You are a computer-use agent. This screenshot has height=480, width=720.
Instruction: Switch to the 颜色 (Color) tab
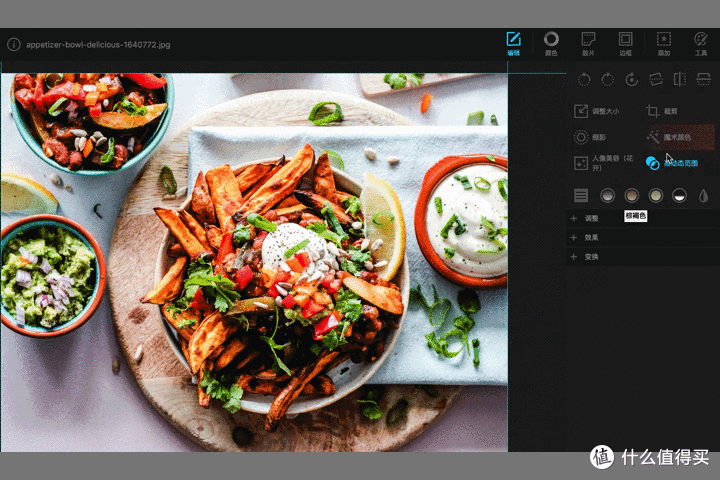(551, 44)
